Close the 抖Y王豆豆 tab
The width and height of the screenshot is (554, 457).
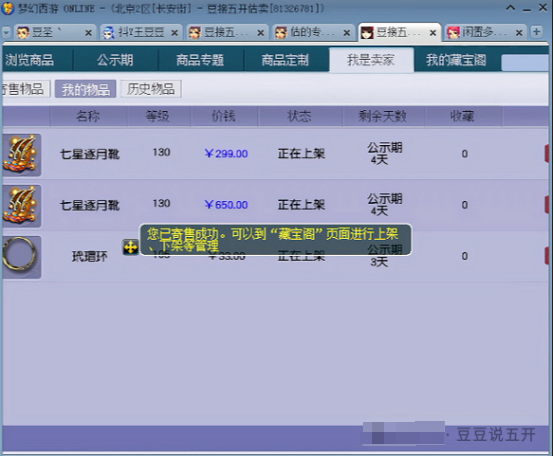[x=175, y=33]
